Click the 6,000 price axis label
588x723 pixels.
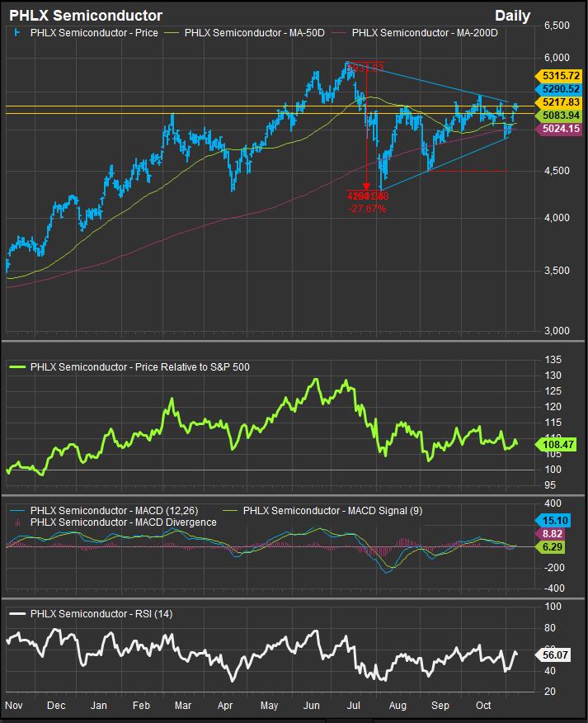[x=557, y=58]
